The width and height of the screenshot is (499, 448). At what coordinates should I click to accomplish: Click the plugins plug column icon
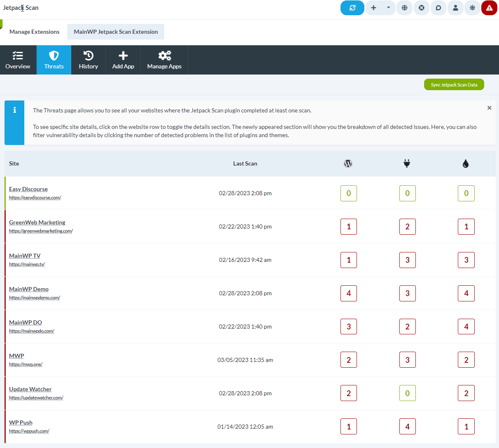click(x=407, y=163)
